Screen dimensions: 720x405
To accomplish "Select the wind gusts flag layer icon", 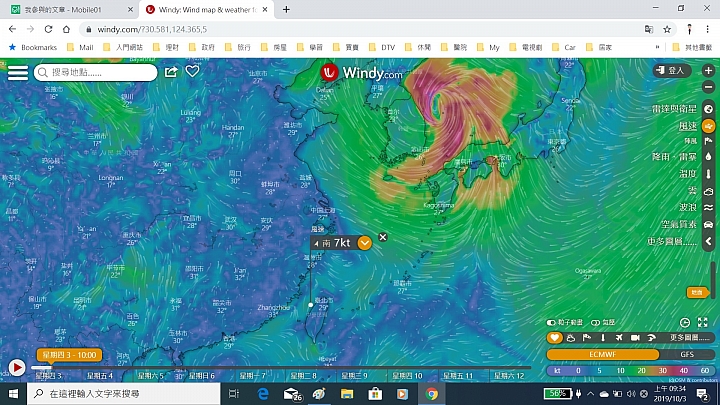I will tap(709, 141).
